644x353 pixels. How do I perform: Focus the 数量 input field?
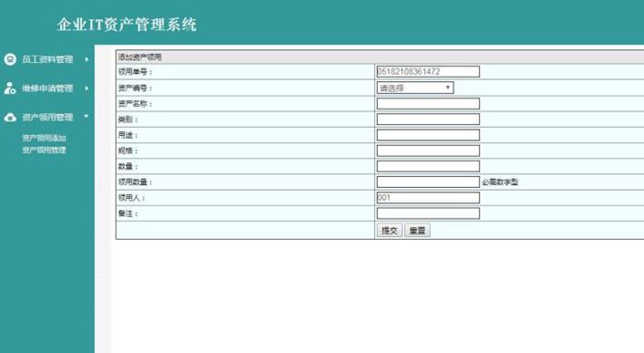click(428, 166)
